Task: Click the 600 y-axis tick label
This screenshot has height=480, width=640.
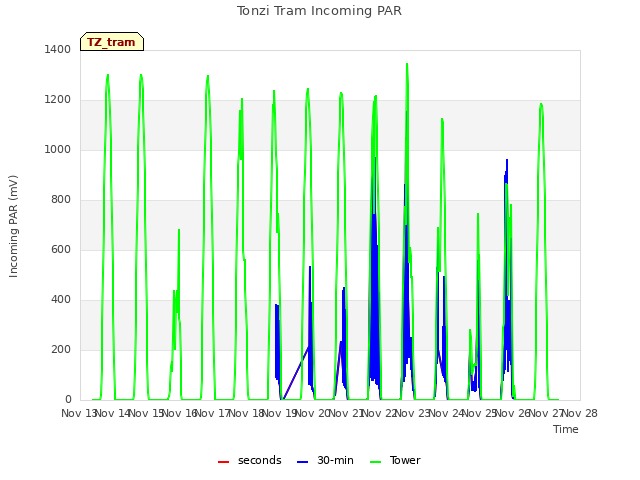Action: (61, 249)
